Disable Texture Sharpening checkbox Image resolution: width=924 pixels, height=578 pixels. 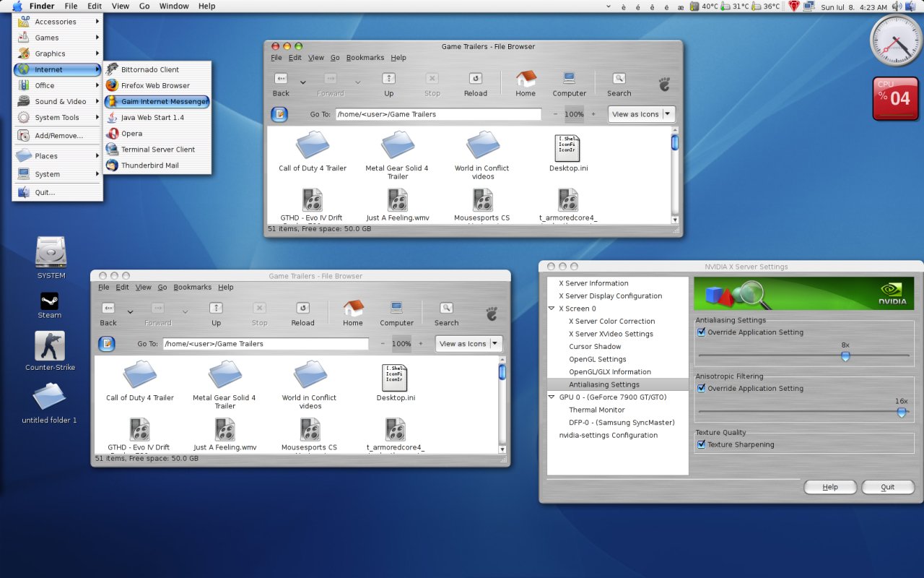tap(701, 444)
